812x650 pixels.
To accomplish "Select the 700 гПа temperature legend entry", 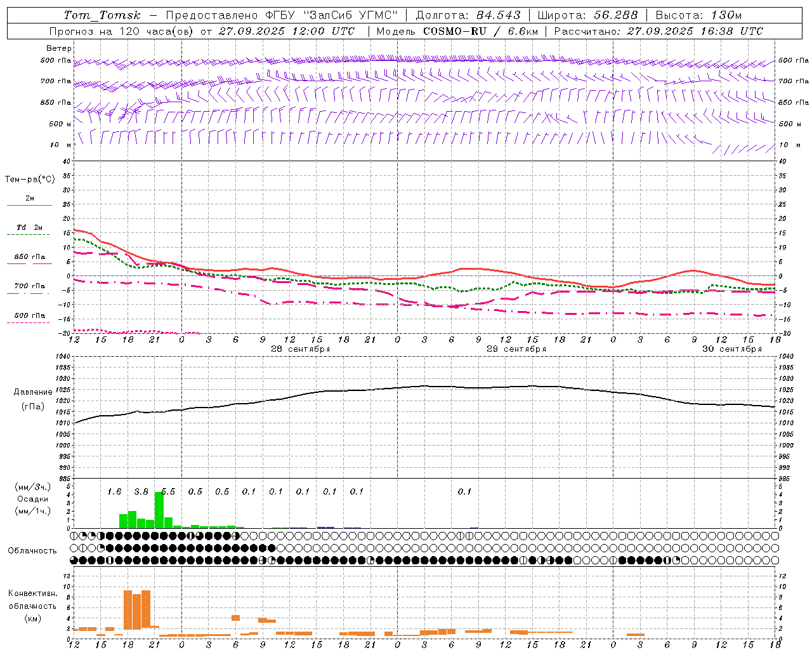I will click(29, 286).
